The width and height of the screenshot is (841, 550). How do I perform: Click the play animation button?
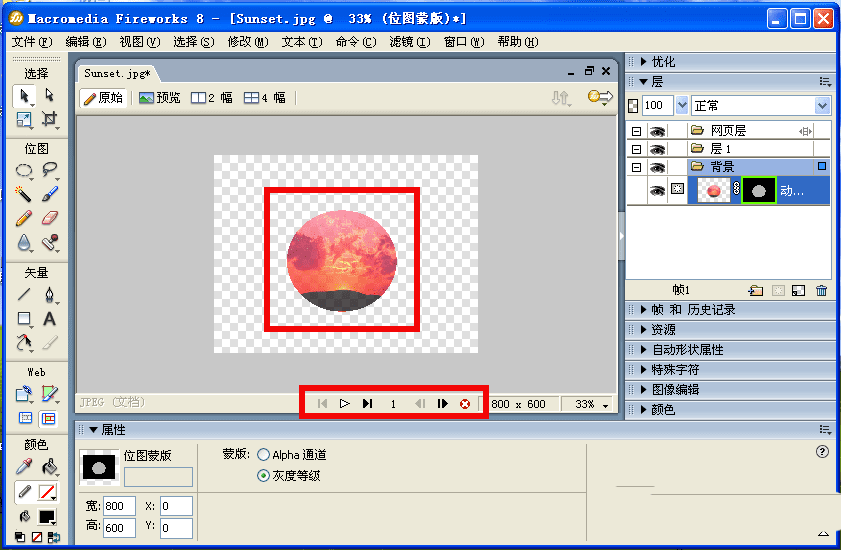point(344,404)
